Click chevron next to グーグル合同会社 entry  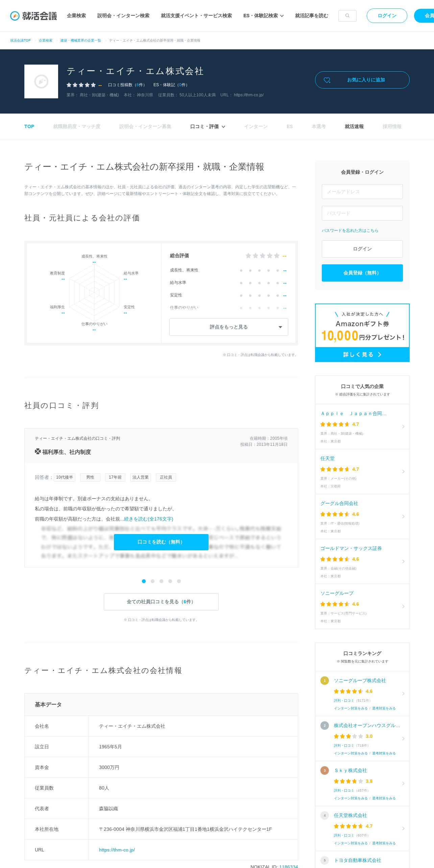[x=403, y=516]
